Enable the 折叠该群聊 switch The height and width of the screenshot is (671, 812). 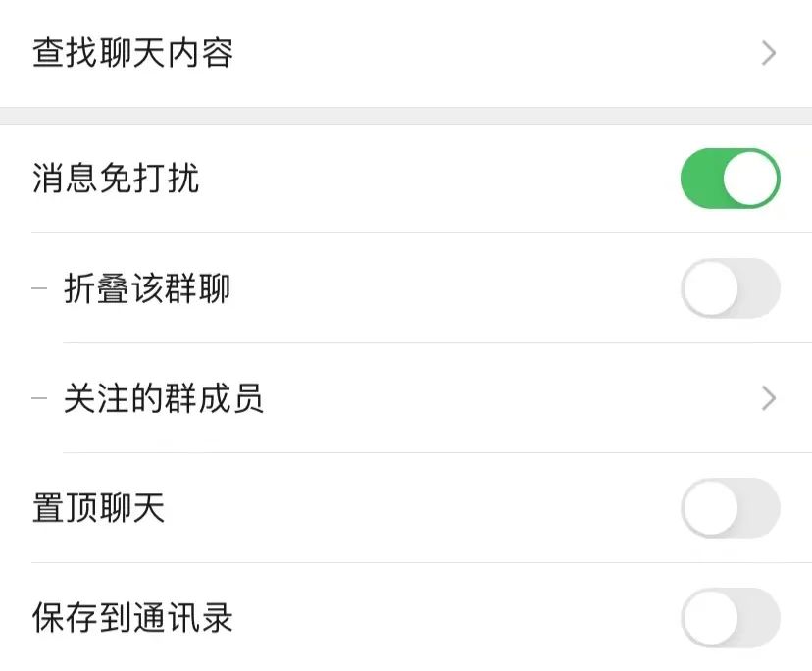point(730,288)
